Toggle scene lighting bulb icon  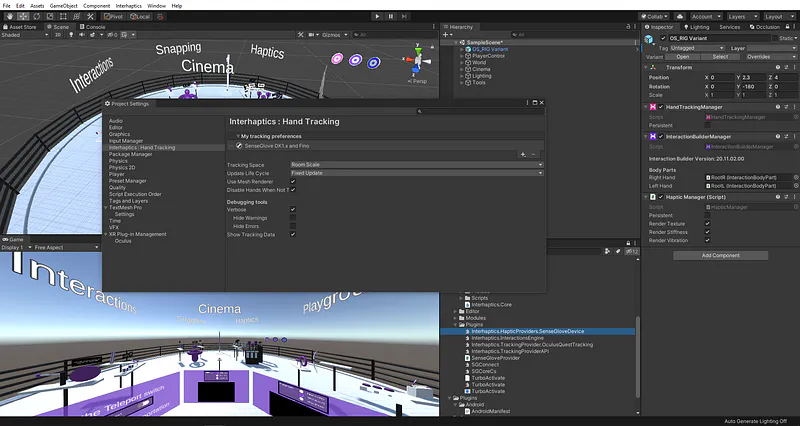71,35
